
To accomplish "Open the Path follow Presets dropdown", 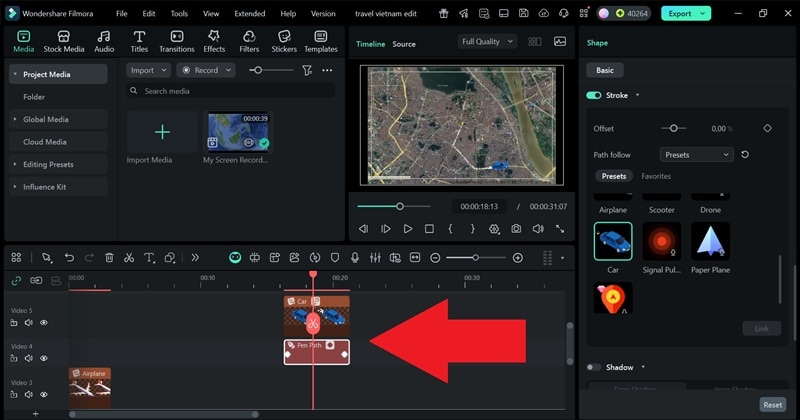I will pos(696,155).
